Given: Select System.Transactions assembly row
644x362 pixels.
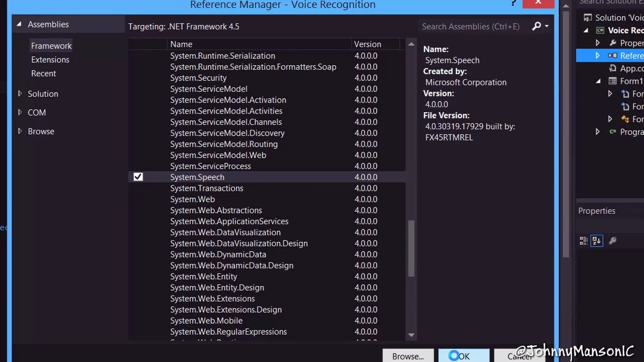Looking at the screenshot, I should click(x=267, y=189).
